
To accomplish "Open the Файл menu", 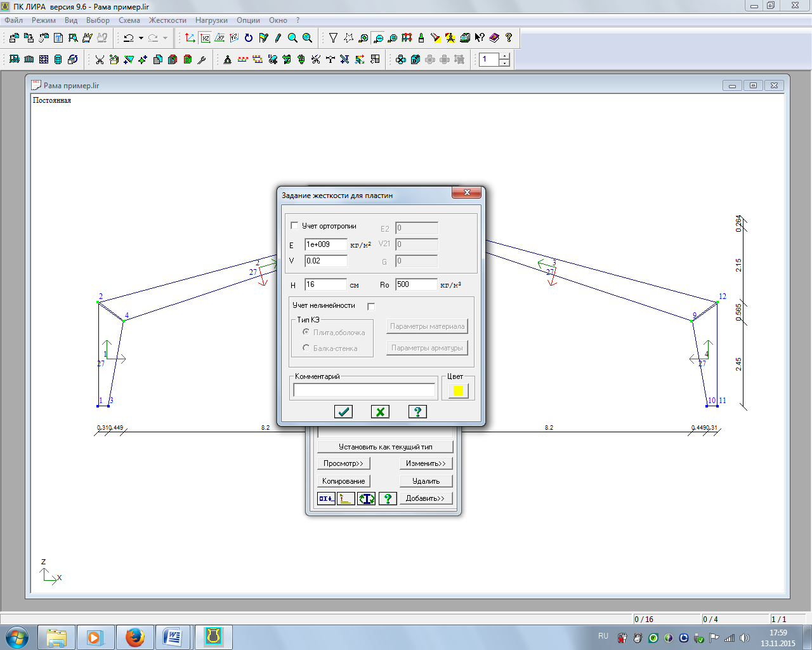I will (13, 20).
